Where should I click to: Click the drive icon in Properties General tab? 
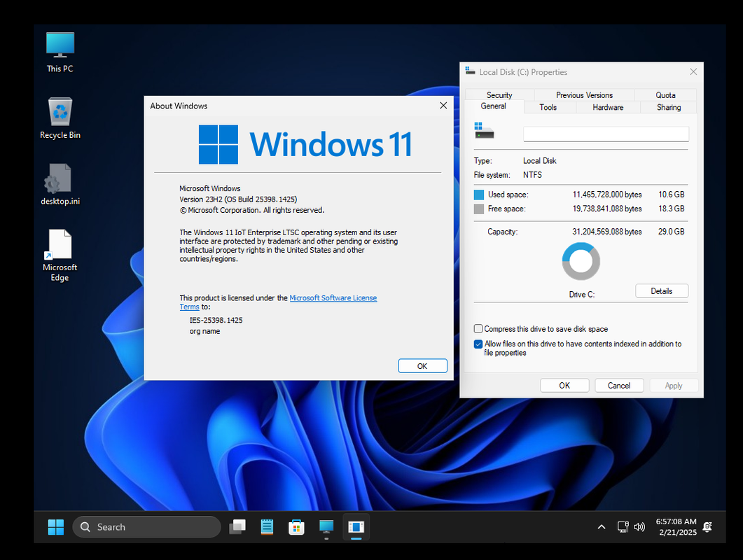pyautogui.click(x=485, y=130)
